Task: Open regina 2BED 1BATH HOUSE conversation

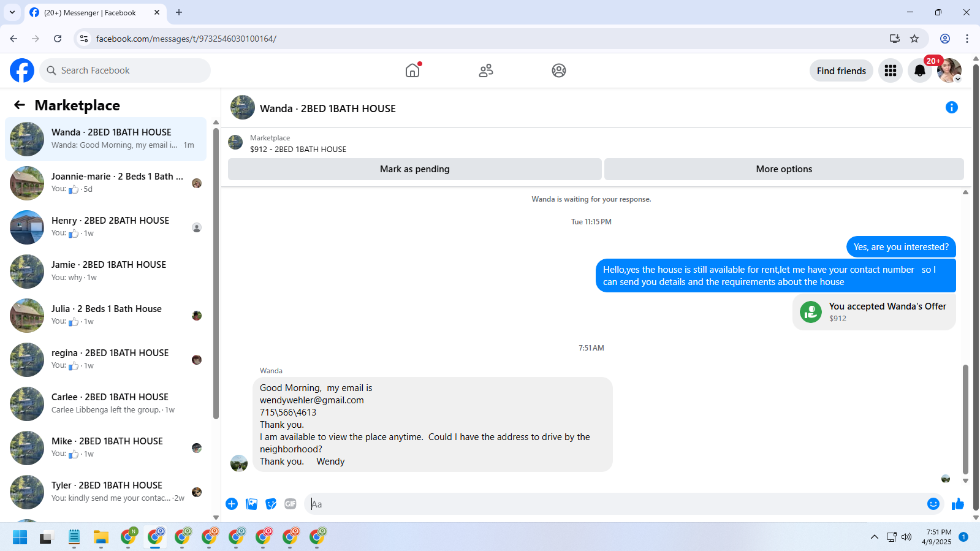Action: [x=105, y=360]
